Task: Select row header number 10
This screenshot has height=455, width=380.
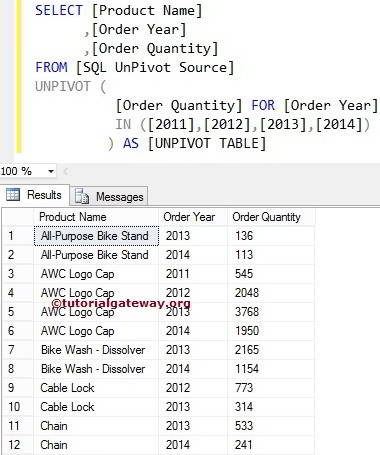Action: pos(18,407)
